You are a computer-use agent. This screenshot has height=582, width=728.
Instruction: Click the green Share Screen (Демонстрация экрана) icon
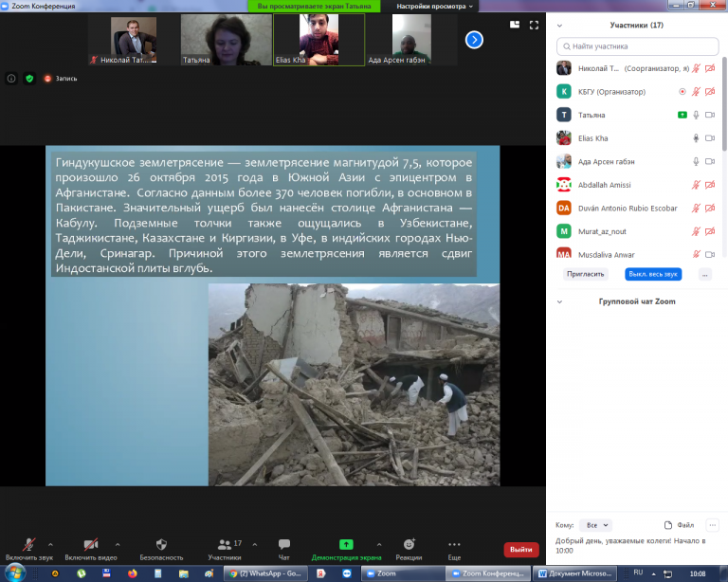[346, 544]
